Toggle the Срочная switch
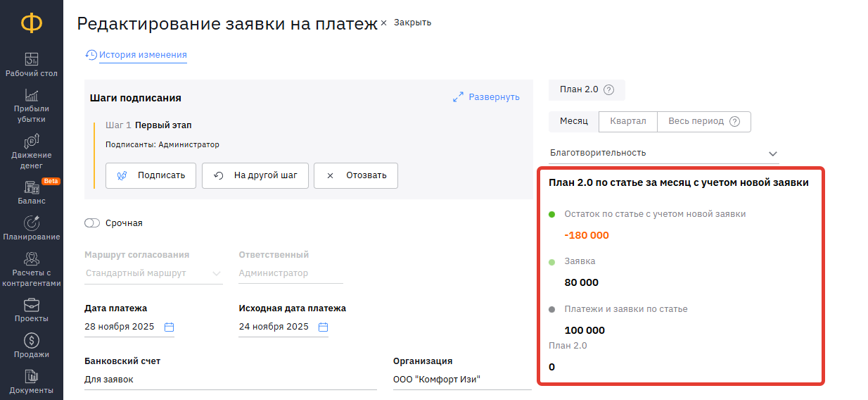 point(92,223)
